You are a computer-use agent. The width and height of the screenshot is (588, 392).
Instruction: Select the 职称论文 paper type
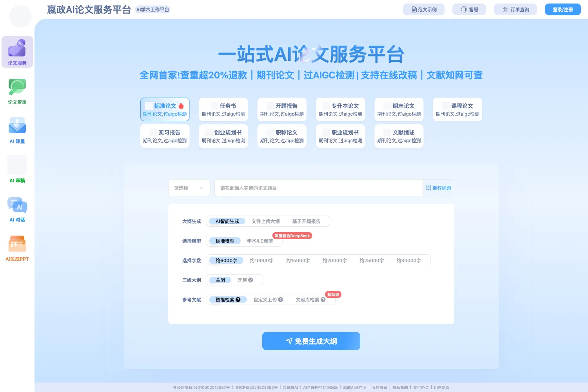point(282,136)
